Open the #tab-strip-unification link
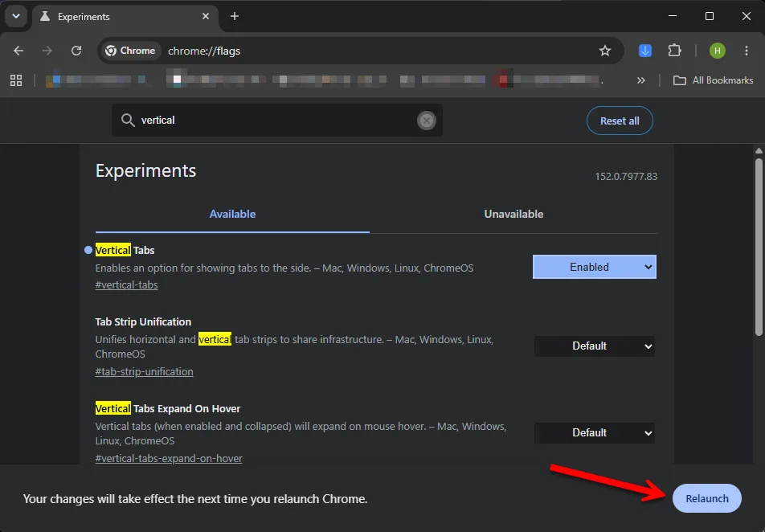 point(144,372)
